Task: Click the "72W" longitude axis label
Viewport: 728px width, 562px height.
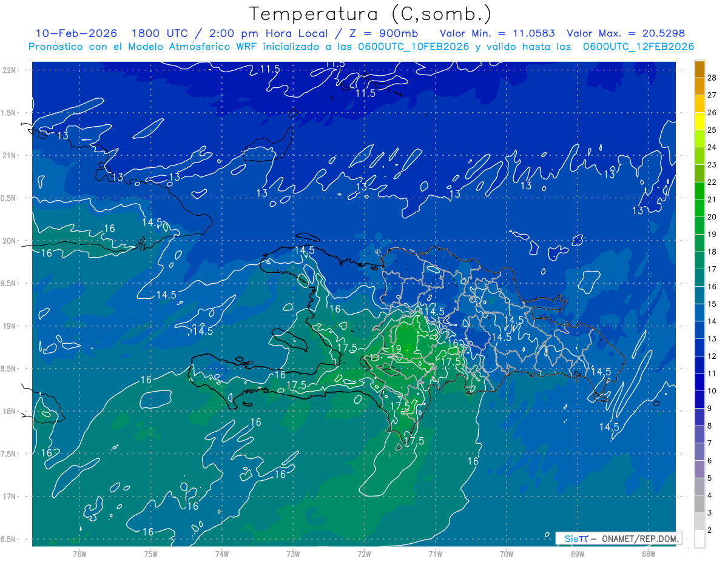Action: [x=364, y=554]
